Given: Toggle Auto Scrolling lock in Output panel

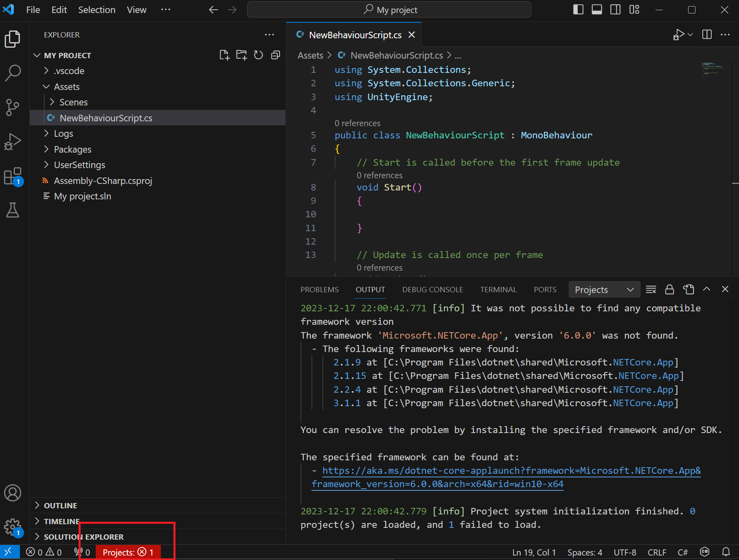Looking at the screenshot, I should pyautogui.click(x=669, y=289).
